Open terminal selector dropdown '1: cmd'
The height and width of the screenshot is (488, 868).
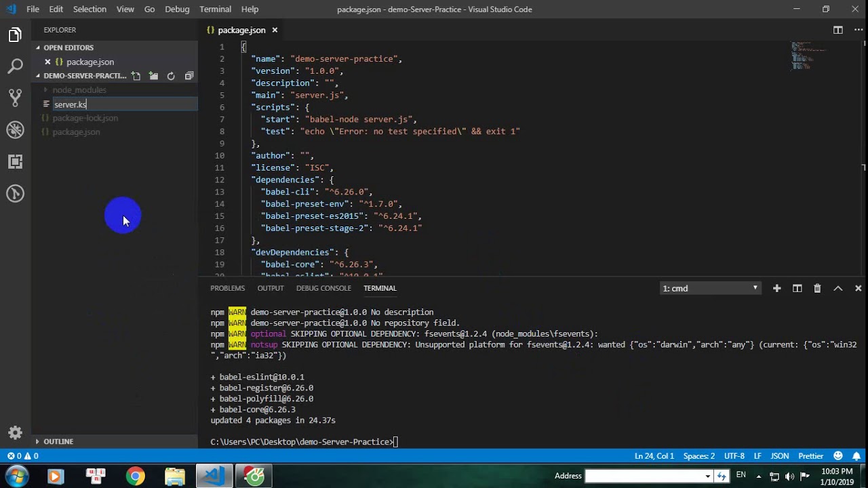[x=710, y=288]
